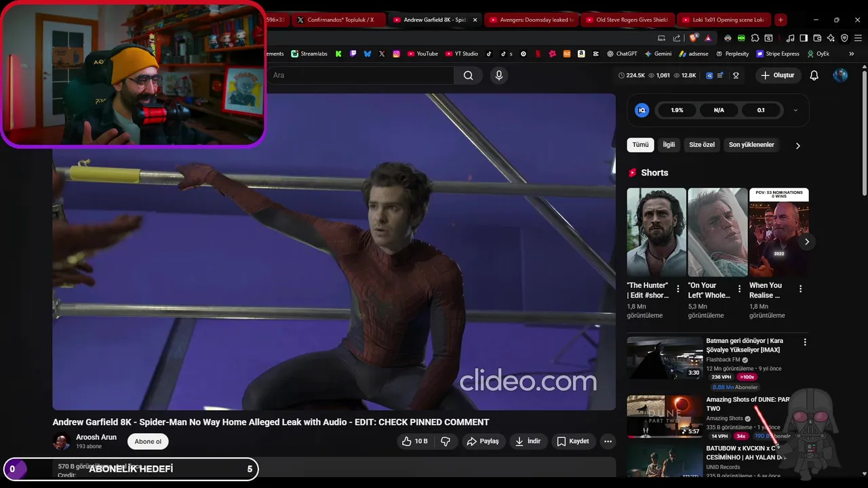868x488 pixels.
Task: Open Instagram bookmark icon
Action: tap(396, 54)
